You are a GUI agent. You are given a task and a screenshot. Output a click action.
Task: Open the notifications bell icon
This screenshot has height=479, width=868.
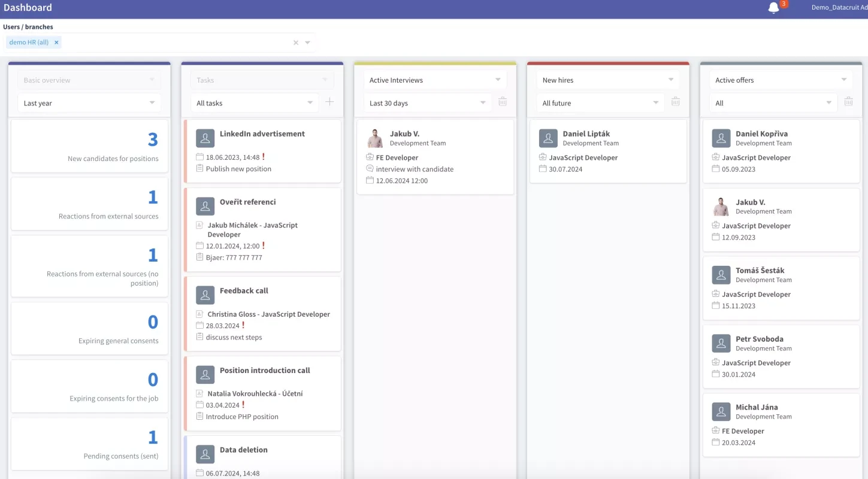[x=773, y=8]
